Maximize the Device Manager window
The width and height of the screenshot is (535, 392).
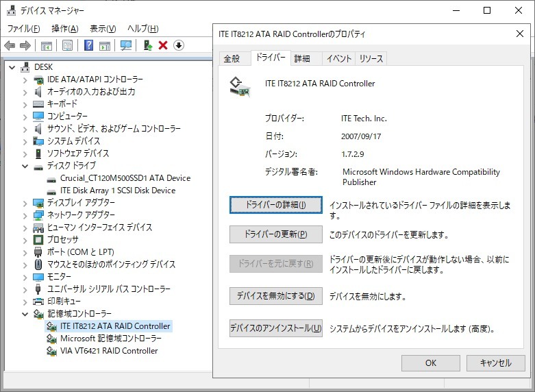pos(487,10)
